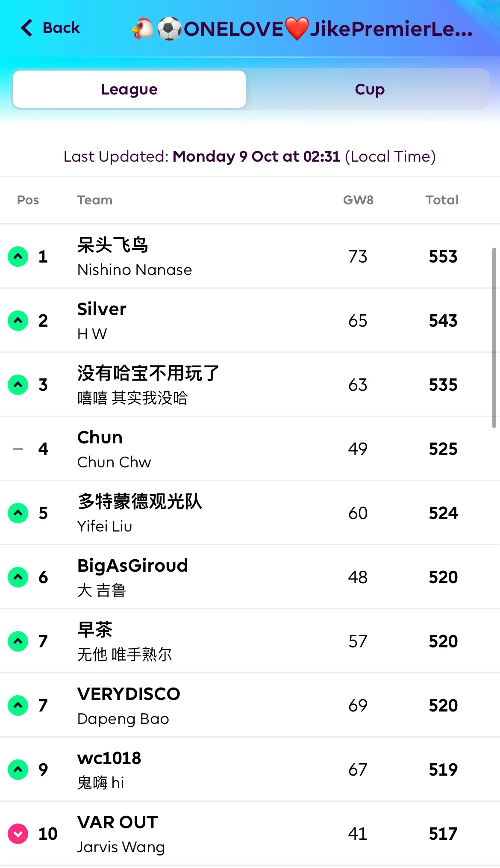This screenshot has width=500, height=868.
Task: Click green rise indicator for BigAsGiroud
Action: pos(18,577)
